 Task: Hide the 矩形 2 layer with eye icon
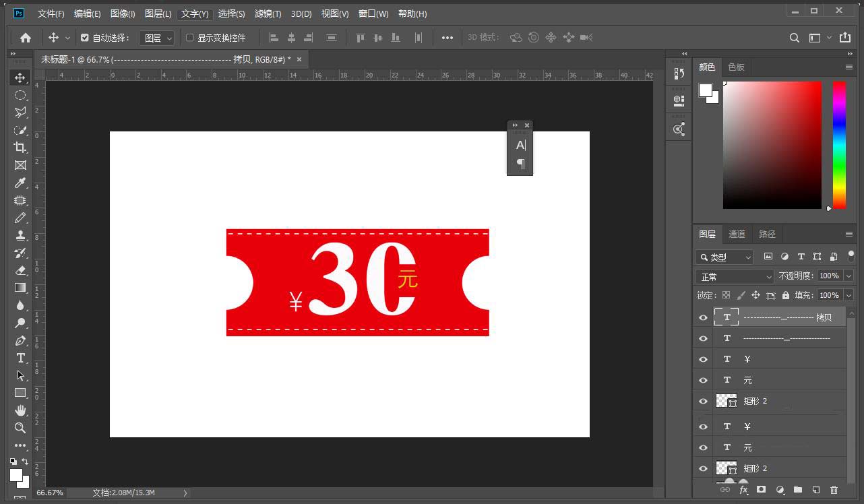pos(703,401)
